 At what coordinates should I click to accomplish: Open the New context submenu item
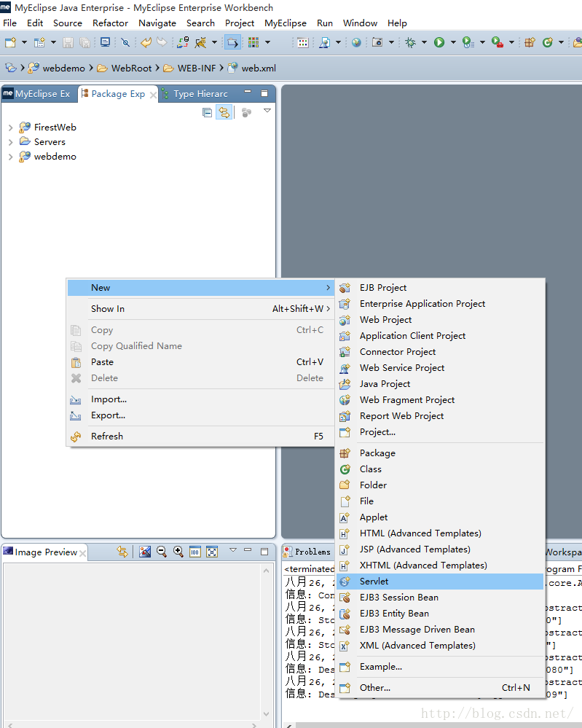[x=200, y=287]
